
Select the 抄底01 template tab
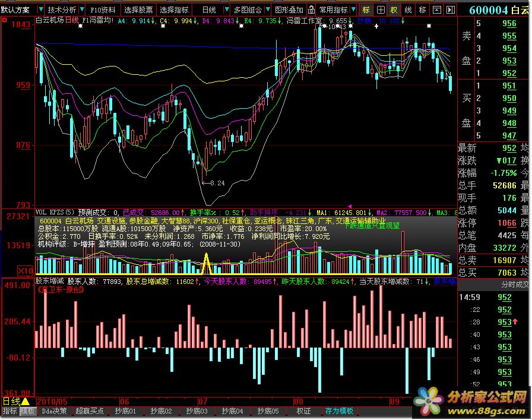click(125, 411)
